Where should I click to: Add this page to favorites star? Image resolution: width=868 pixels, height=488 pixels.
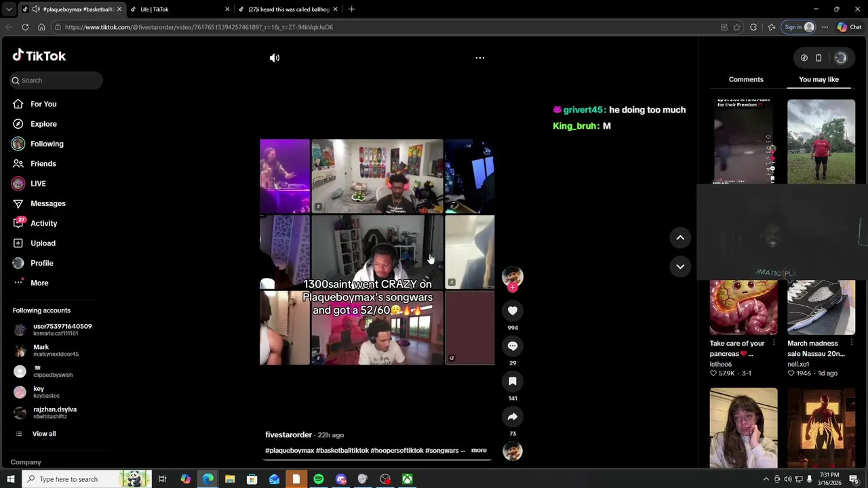point(737,27)
